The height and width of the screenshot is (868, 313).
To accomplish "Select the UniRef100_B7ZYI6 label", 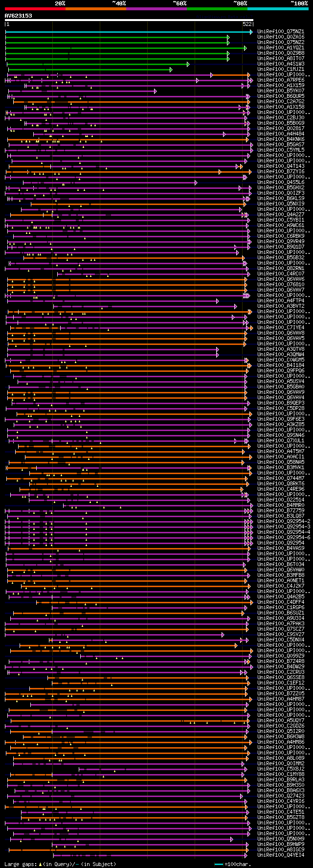I will pyautogui.click(x=281, y=172).
